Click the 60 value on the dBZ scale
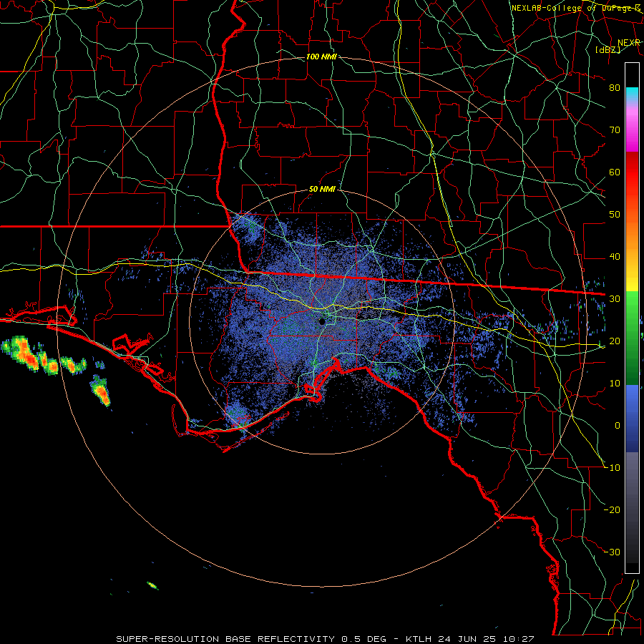644x644 pixels. [615, 172]
